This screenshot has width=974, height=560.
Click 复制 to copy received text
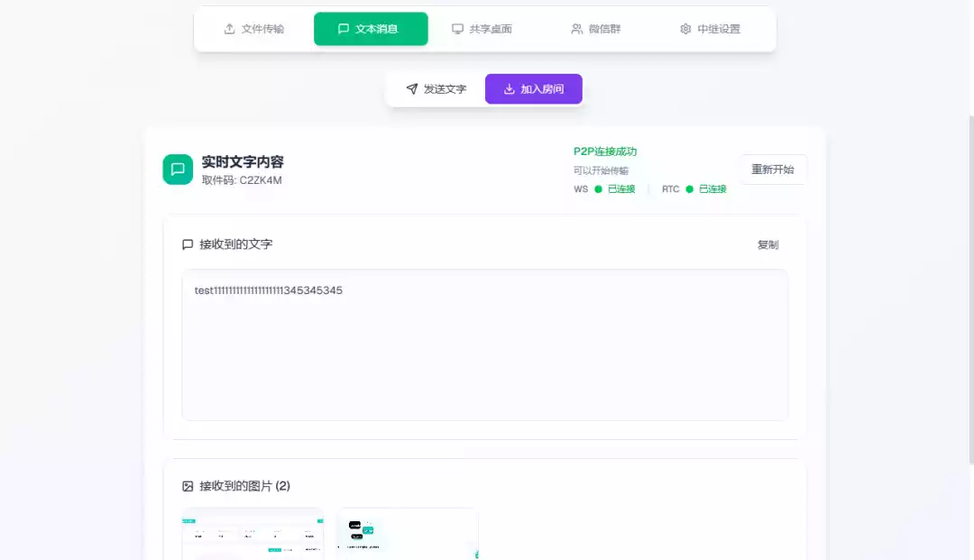(767, 243)
